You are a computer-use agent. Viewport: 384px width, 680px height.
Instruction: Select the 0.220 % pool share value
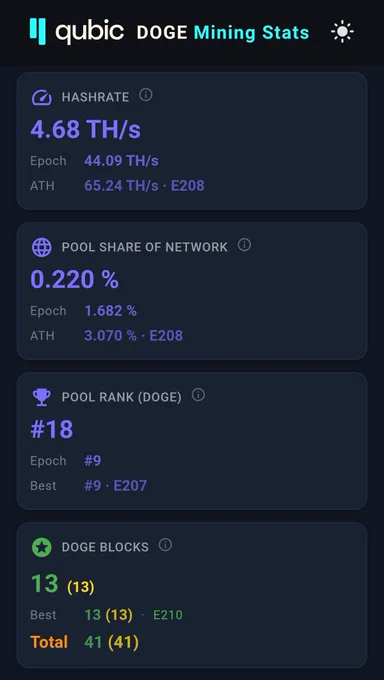tap(74, 279)
